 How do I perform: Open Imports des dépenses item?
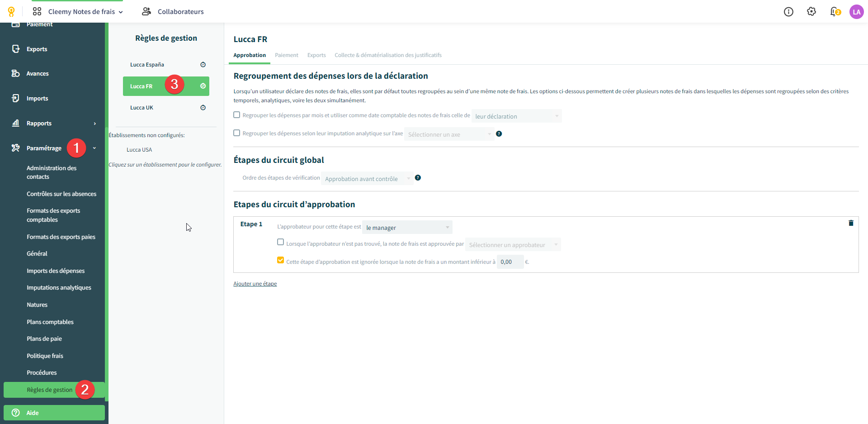tap(56, 271)
